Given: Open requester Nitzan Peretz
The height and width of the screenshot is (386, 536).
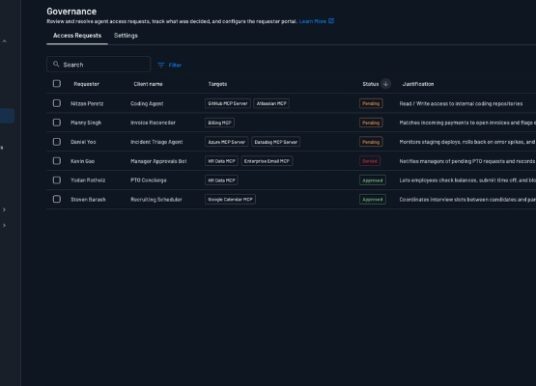Looking at the screenshot, I should click(87, 104).
